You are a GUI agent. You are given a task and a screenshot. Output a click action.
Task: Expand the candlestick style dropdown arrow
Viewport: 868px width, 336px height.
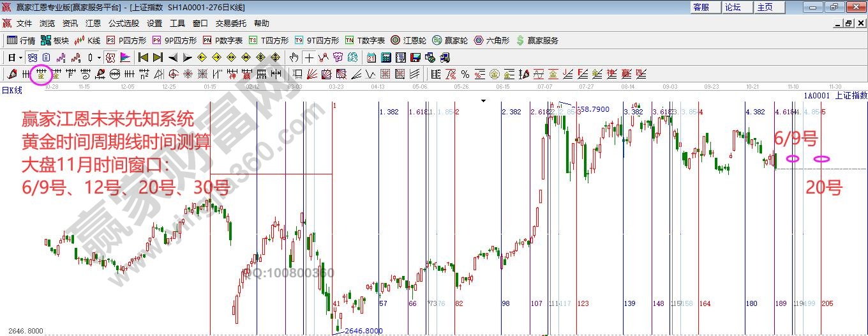(99, 57)
